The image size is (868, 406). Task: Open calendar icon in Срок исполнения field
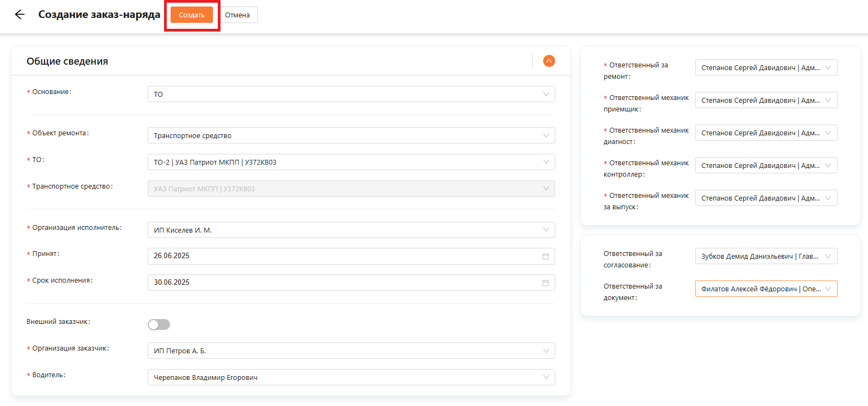(545, 283)
